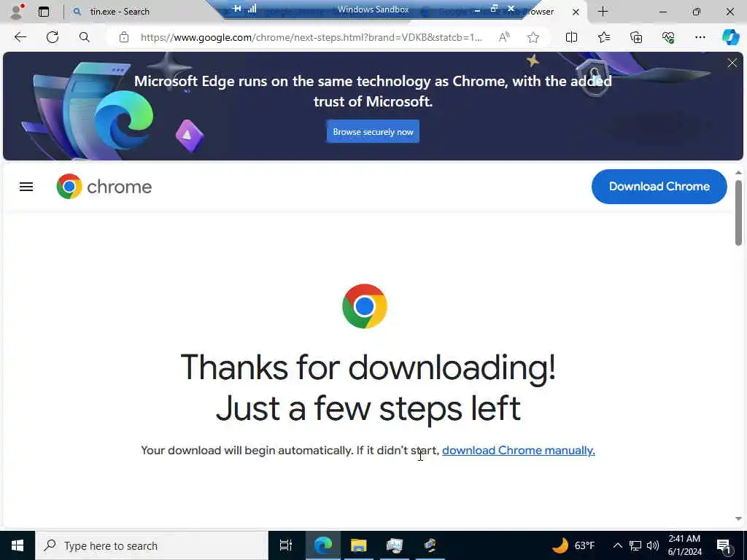Open the notification center
The width and height of the screenshot is (747, 560).
point(724,546)
